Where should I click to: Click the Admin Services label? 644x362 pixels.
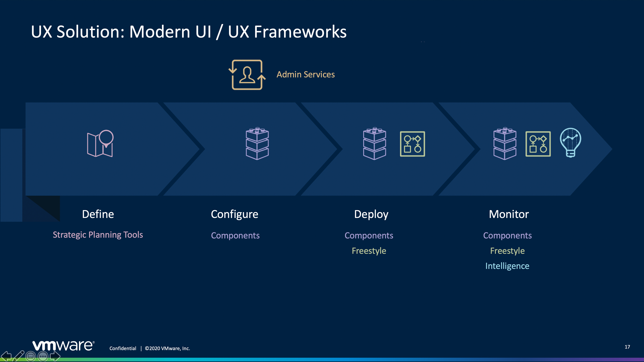(305, 74)
